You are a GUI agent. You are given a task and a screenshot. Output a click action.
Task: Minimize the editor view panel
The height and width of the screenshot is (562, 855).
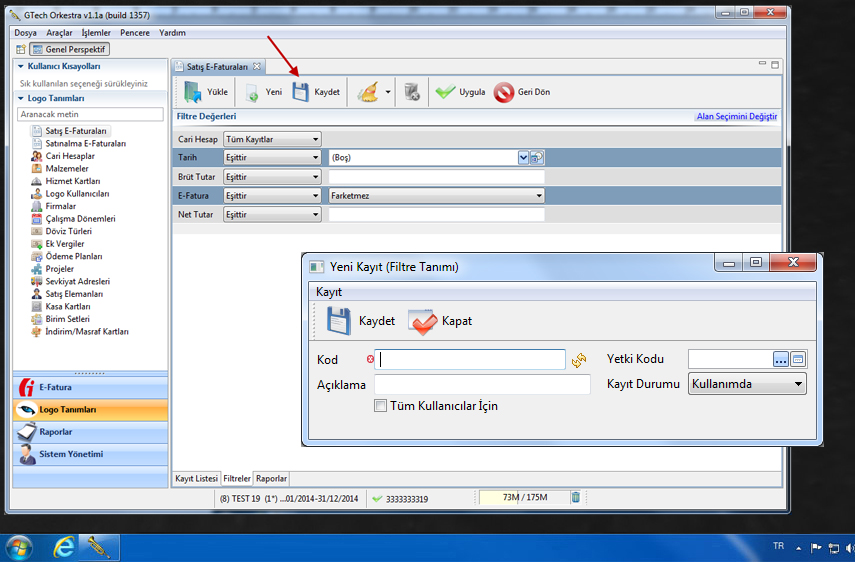point(762,64)
